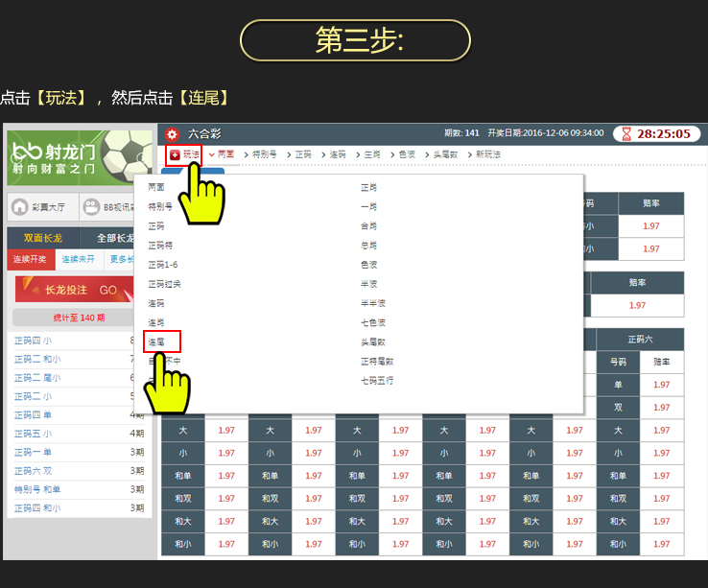Screen dimensions: 708x588
Task: Click the BB视讯 camera icon
Action: tap(91, 206)
